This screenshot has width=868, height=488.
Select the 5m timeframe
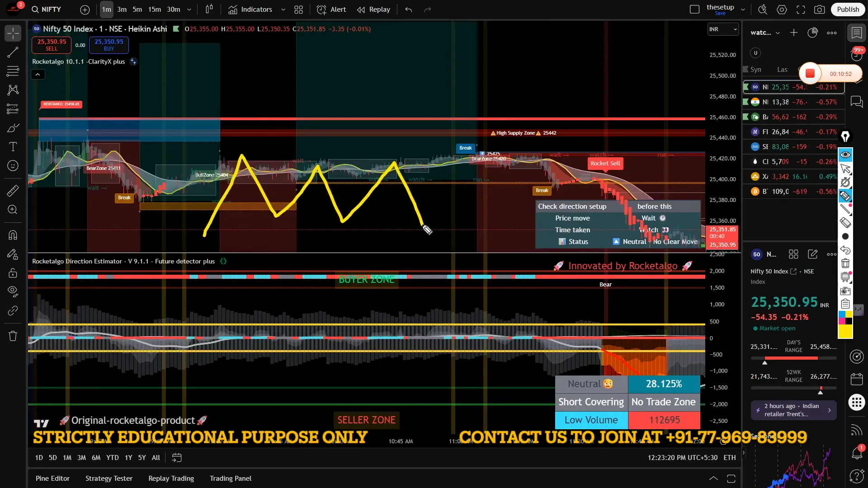(x=137, y=9)
